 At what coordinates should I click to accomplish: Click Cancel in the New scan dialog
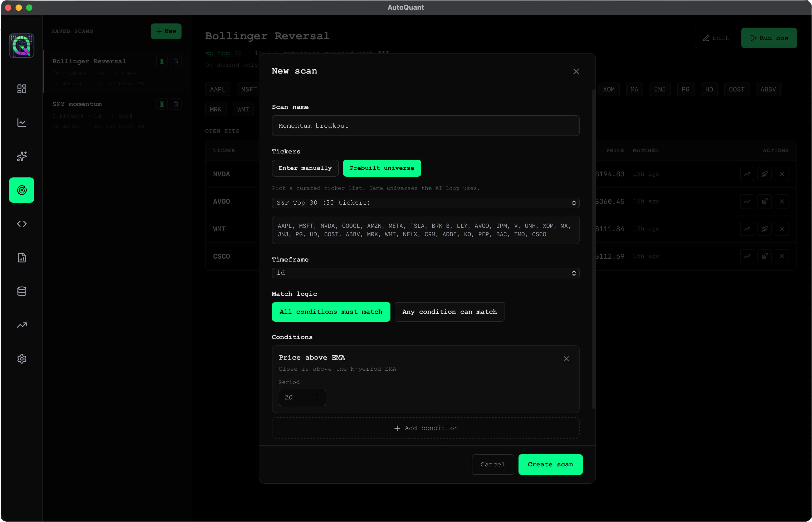[493, 464]
